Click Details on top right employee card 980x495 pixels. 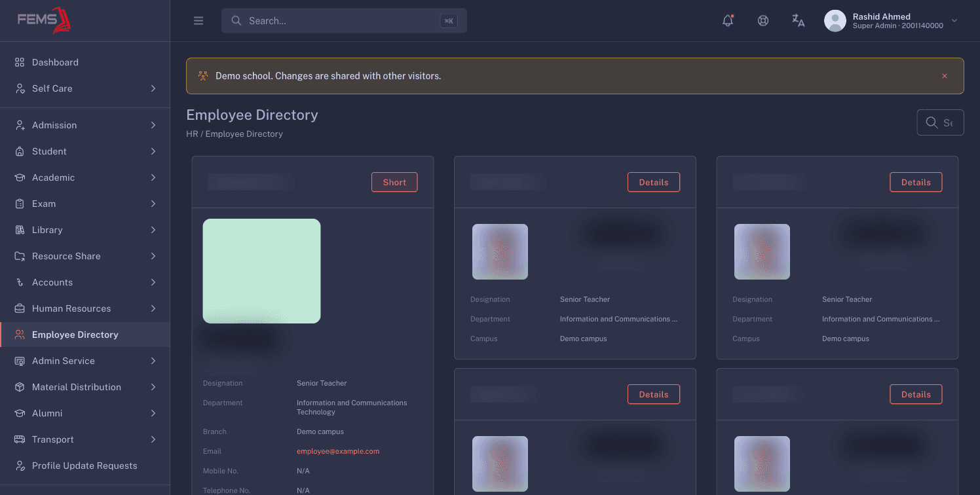point(916,182)
